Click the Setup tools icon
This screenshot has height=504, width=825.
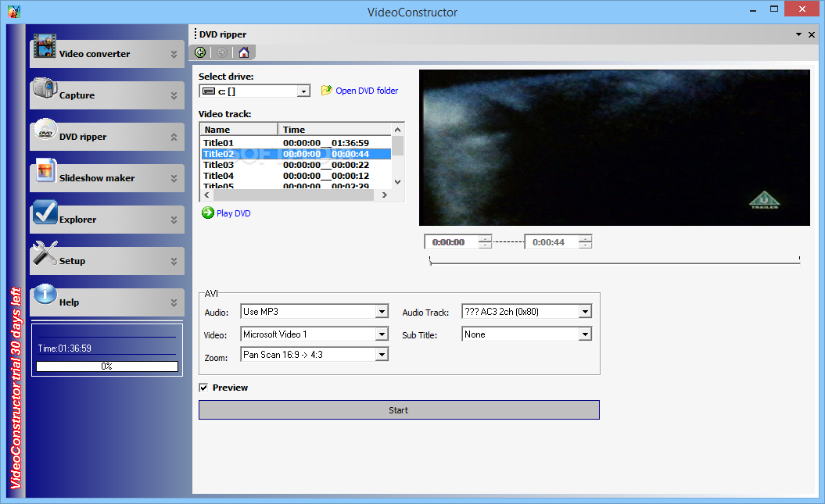(45, 253)
